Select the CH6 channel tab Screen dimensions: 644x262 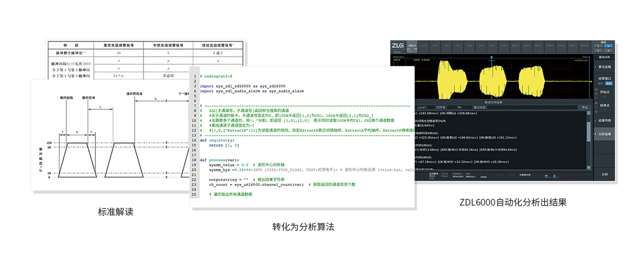pos(469,47)
